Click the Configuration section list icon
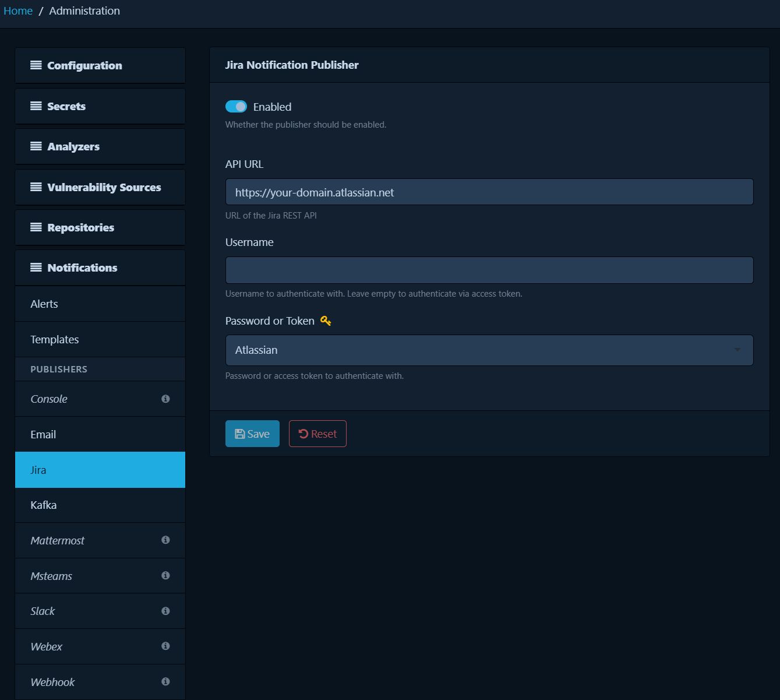The image size is (780, 700). coord(36,65)
